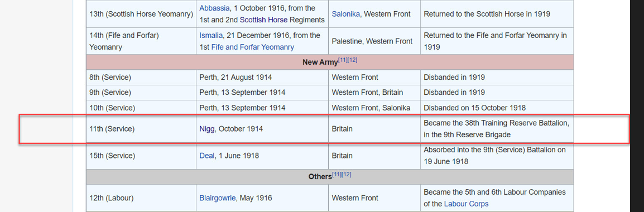Follow the Scottish Horse regiments link
644x212 pixels.
click(x=263, y=20)
